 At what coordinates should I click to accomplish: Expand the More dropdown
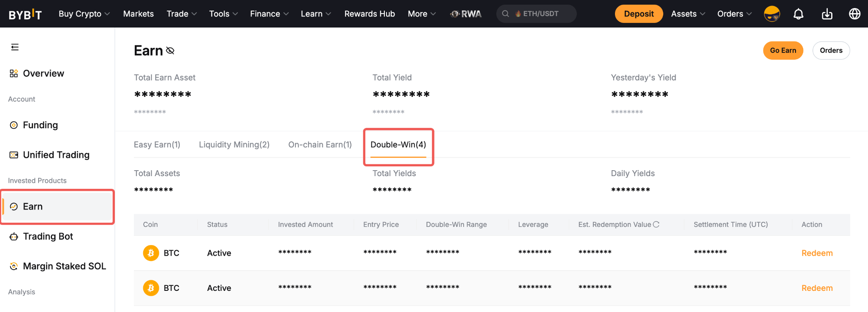point(422,14)
